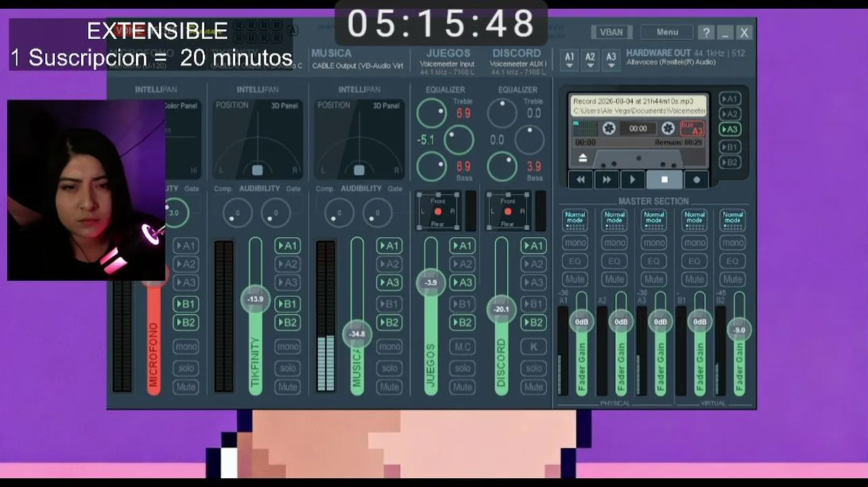Click the recorder rewind button
868x487 pixels.
pyautogui.click(x=581, y=179)
